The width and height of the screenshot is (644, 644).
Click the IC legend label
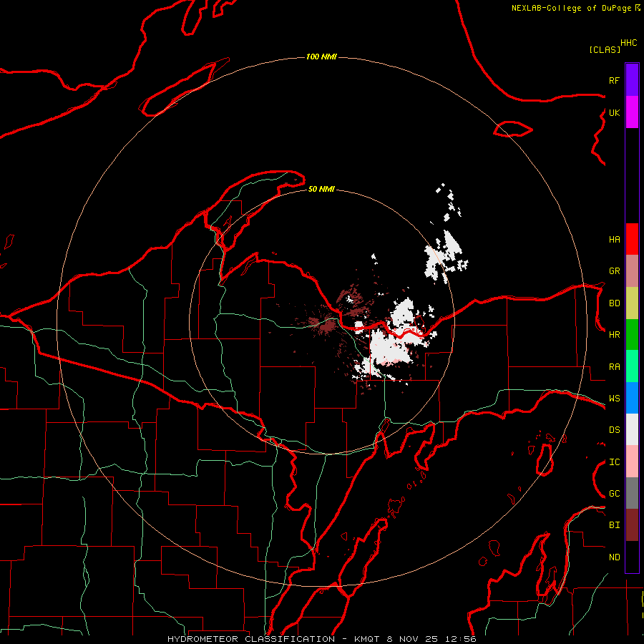click(614, 462)
